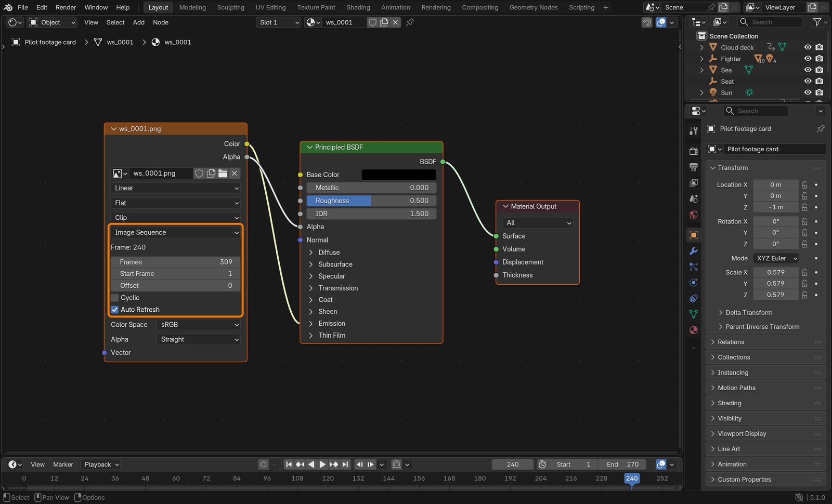The width and height of the screenshot is (832, 504).
Task: Unlink the ws_0001.png image in node
Action: [x=235, y=174]
